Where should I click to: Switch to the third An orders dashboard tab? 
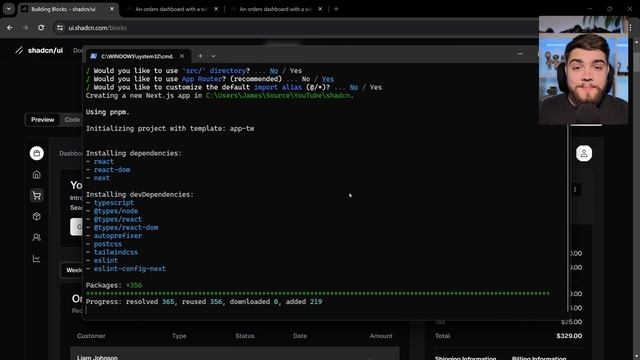[275, 9]
